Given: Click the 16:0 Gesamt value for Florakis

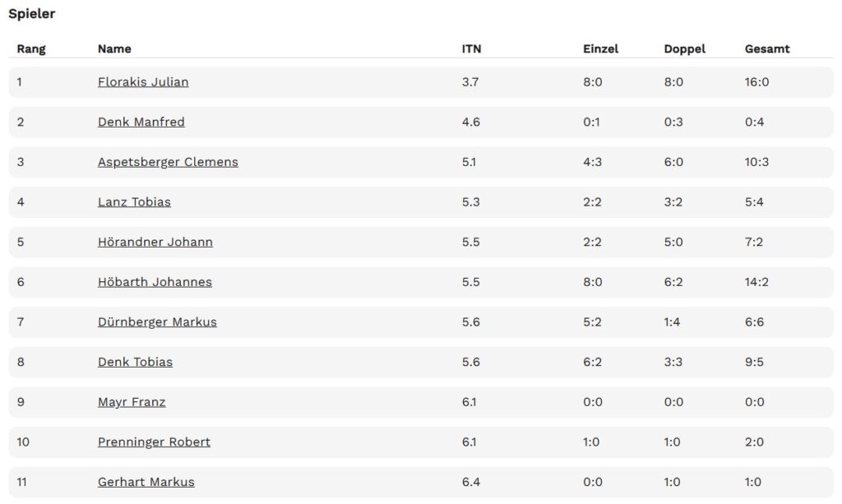Looking at the screenshot, I should click(756, 82).
